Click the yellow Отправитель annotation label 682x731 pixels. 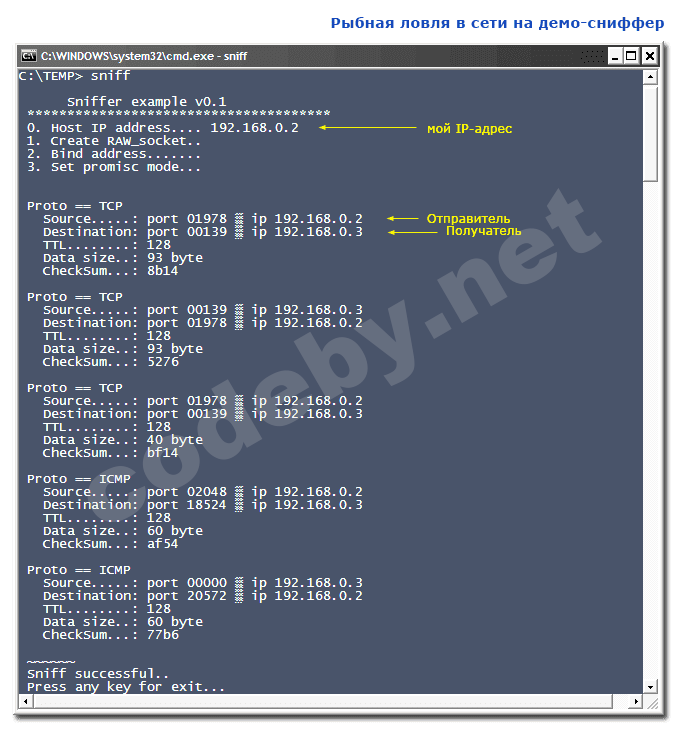(x=468, y=219)
